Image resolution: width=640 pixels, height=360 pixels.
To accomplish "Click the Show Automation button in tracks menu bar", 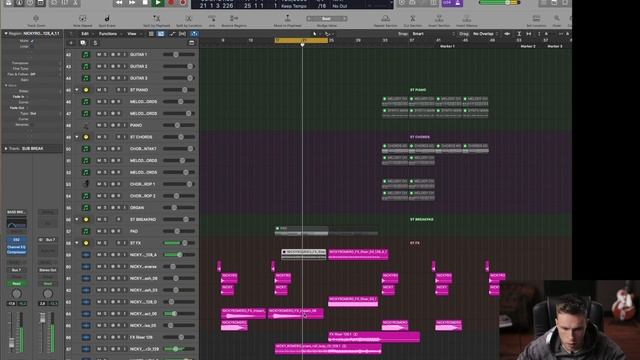I will [x=172, y=34].
